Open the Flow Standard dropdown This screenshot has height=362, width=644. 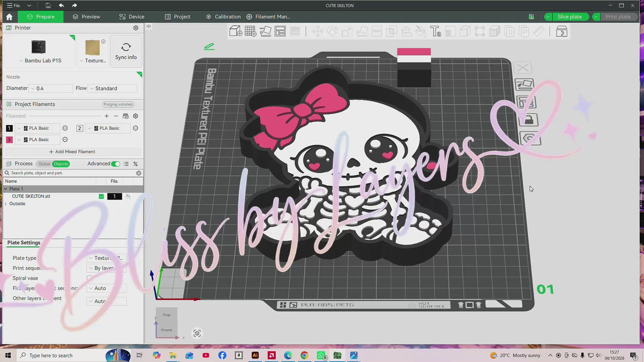coord(113,88)
